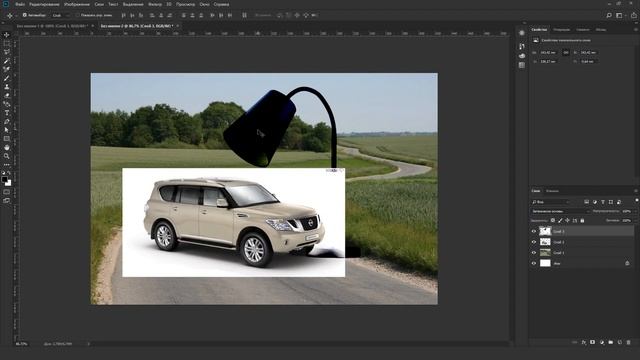Select the Horizontal Type tool
The image size is (640, 360).
point(7,113)
